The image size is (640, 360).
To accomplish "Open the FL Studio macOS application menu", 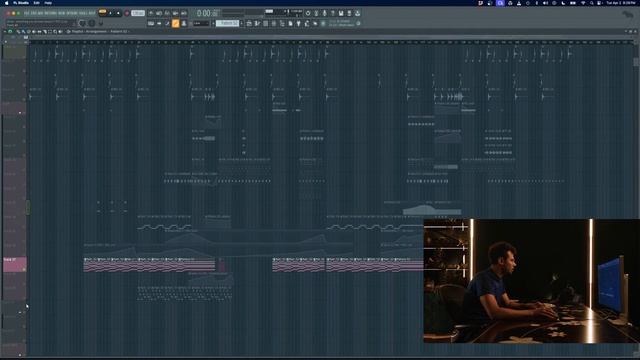I will 21,3.
